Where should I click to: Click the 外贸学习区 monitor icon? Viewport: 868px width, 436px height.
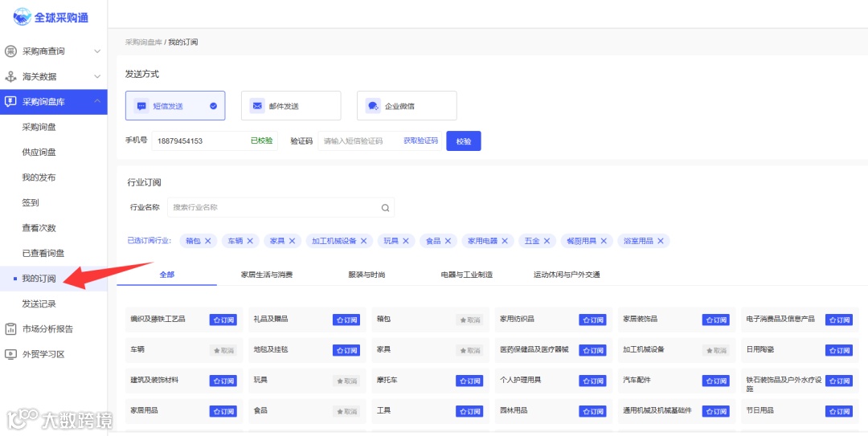pyautogui.click(x=10, y=354)
